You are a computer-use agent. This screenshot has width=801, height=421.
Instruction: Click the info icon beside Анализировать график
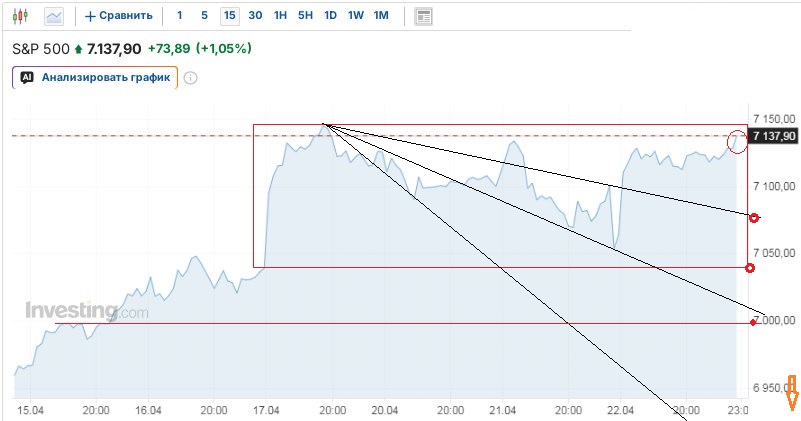pos(190,77)
